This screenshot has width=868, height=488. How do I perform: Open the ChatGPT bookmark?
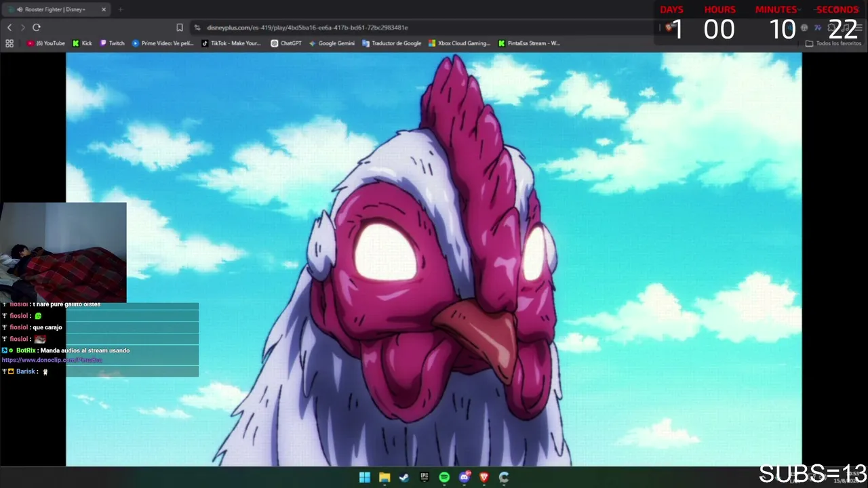[x=286, y=43]
